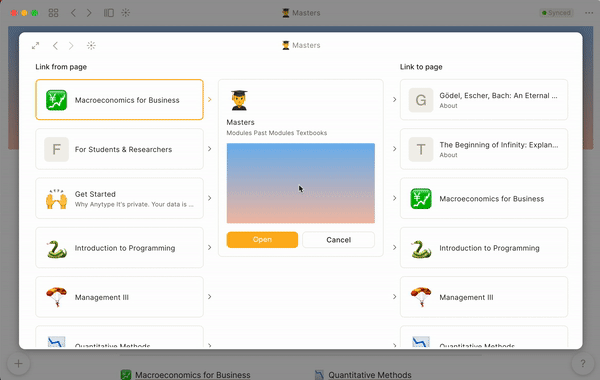Open the help question mark button
600x380 pixels.
(582, 364)
